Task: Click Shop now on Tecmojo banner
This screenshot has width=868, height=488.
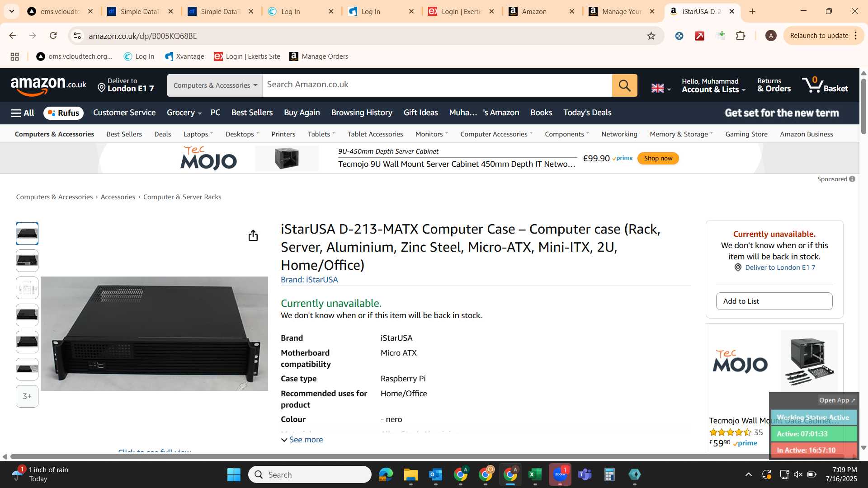Action: tap(658, 159)
